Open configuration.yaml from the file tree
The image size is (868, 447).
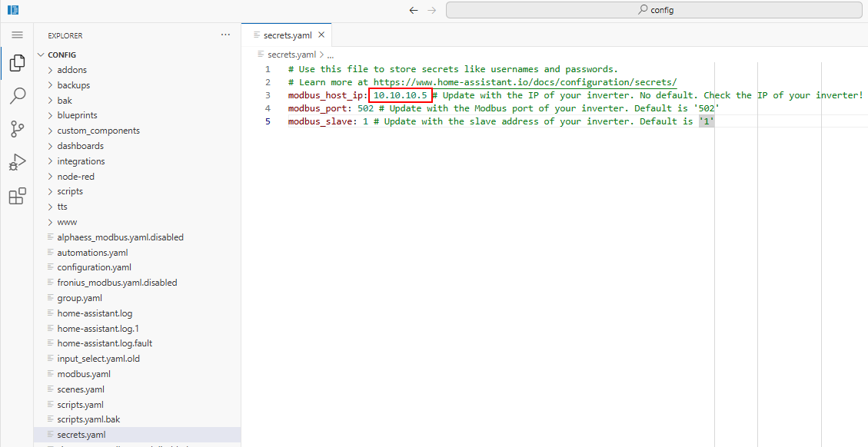[x=94, y=267]
